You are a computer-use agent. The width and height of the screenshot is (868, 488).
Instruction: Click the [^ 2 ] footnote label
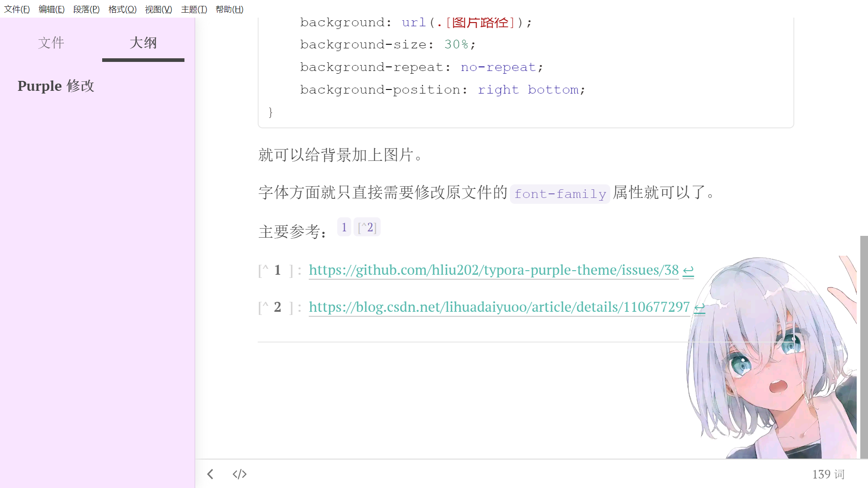[276, 308]
